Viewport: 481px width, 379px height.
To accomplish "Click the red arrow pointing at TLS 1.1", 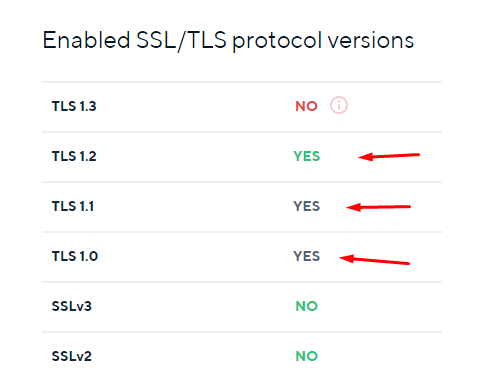I will click(378, 207).
